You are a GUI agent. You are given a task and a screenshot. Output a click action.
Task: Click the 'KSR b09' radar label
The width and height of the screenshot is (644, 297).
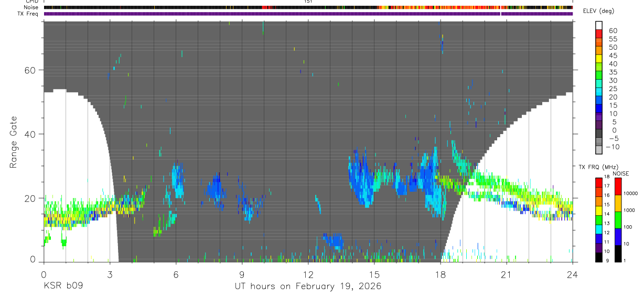click(x=63, y=287)
